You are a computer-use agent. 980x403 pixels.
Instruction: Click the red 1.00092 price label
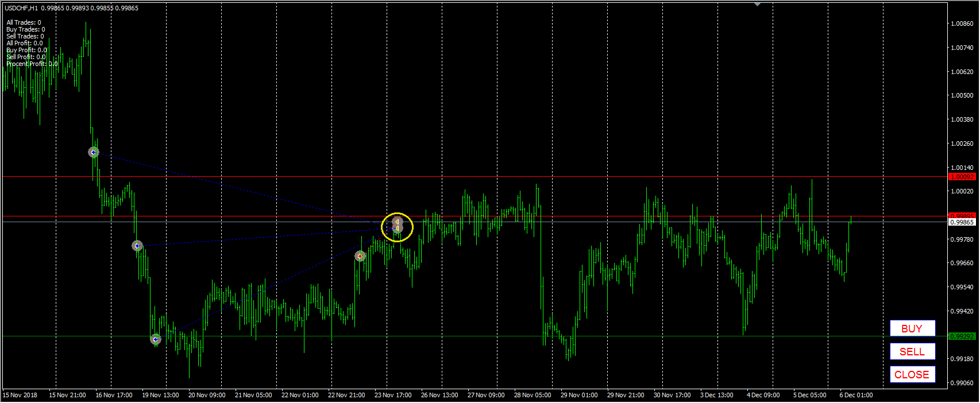coord(962,177)
